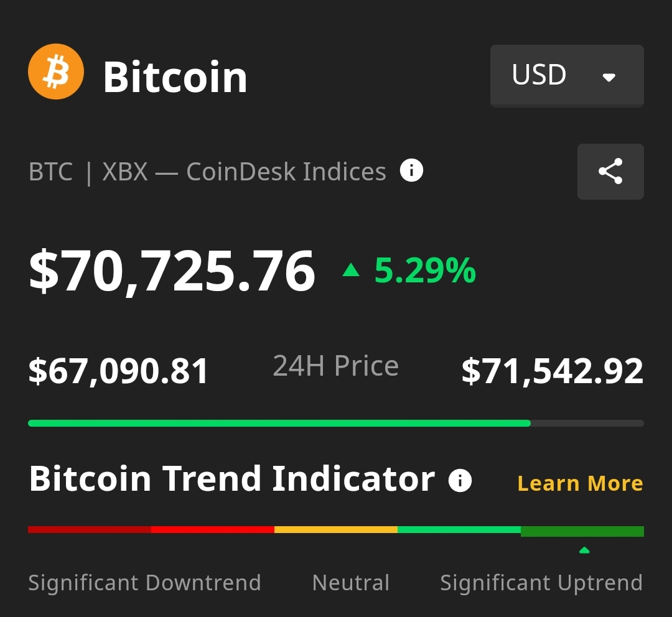Click the 5.29% price change value
The height and width of the screenshot is (617, 672).
pos(425,271)
